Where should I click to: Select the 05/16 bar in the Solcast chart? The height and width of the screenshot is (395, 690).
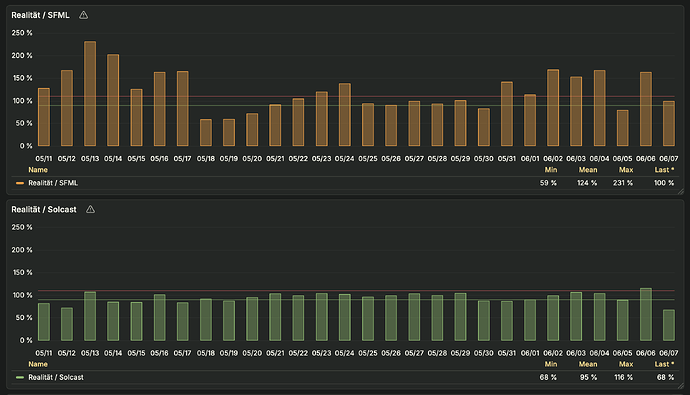pyautogui.click(x=159, y=318)
